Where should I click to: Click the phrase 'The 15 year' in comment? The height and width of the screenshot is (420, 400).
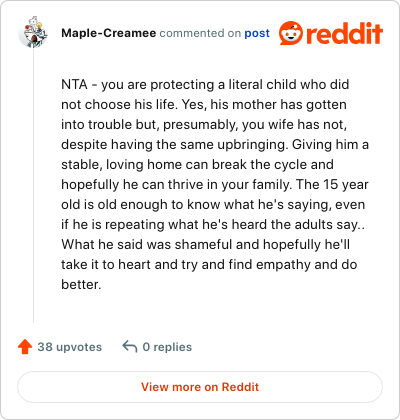[x=332, y=184]
